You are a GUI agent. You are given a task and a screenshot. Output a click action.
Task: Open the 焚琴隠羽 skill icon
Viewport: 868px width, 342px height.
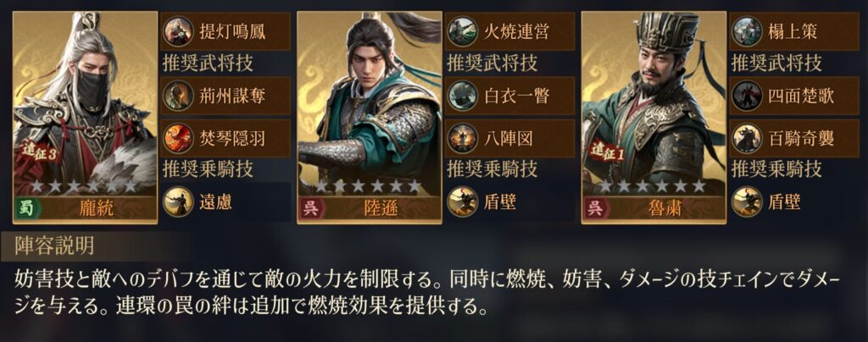[178, 138]
